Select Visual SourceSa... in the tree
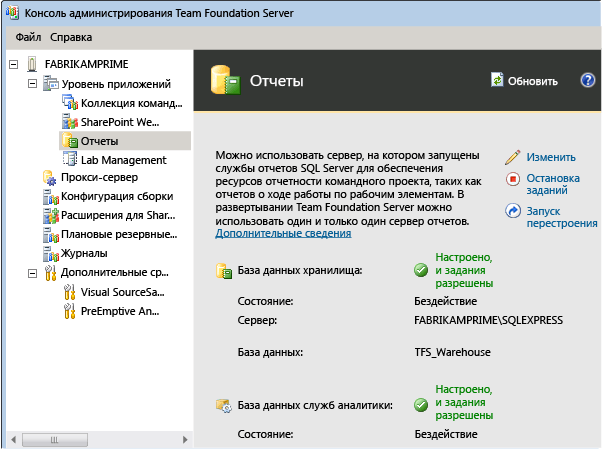 pyautogui.click(x=122, y=292)
